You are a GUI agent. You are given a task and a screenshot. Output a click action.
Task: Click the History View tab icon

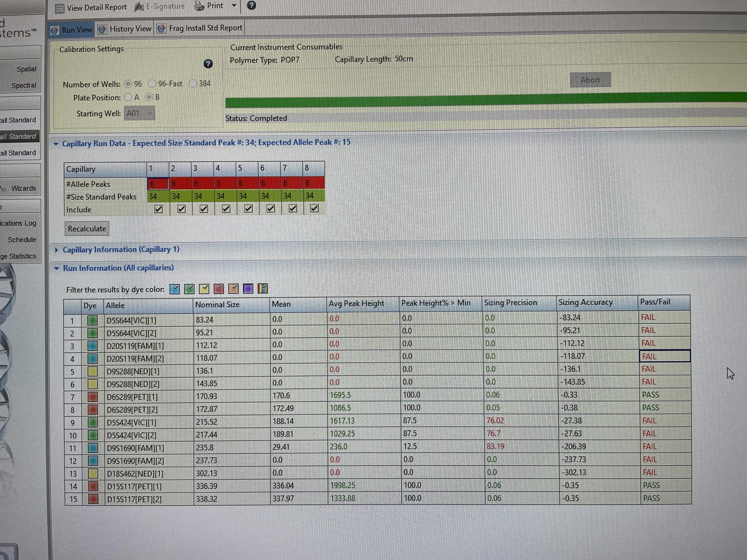click(102, 29)
